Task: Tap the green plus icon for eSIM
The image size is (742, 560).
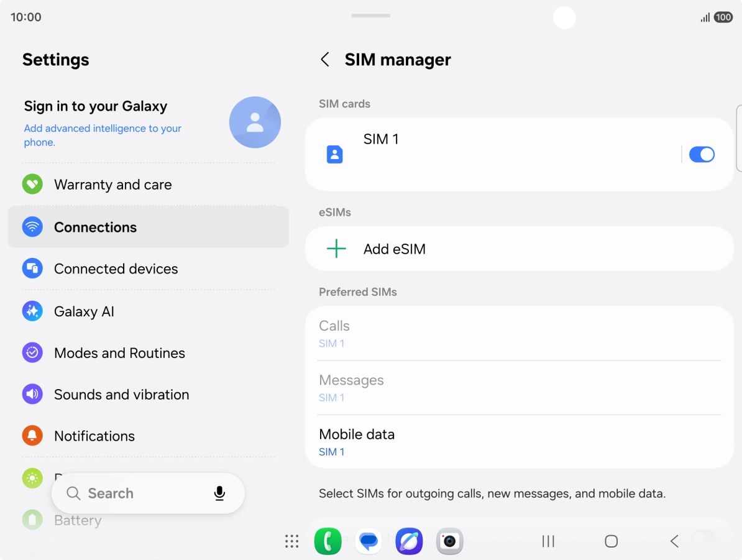Action: pos(336,249)
